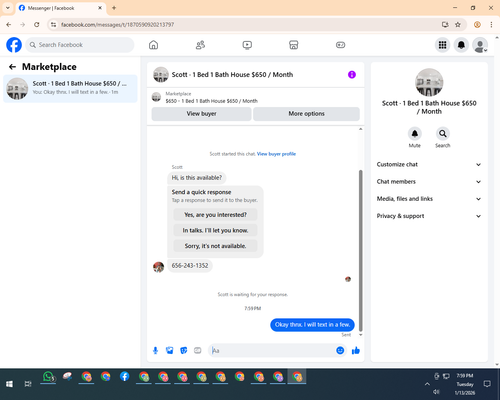Screen dimensions: 500x400
Task: Send quick response 'Sorry, it's not available.'
Action: [215, 246]
